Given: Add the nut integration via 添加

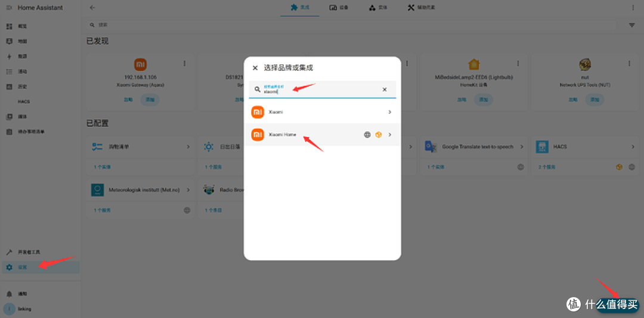Looking at the screenshot, I should click(x=595, y=99).
